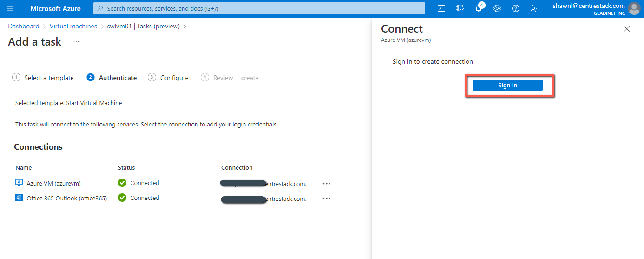Go to the Configure step
This screenshot has width=644, height=259.
168,78
